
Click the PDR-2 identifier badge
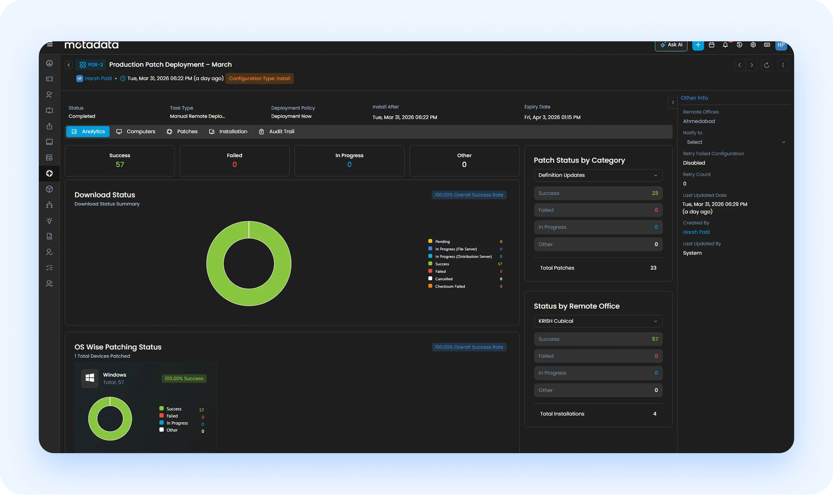[91, 65]
